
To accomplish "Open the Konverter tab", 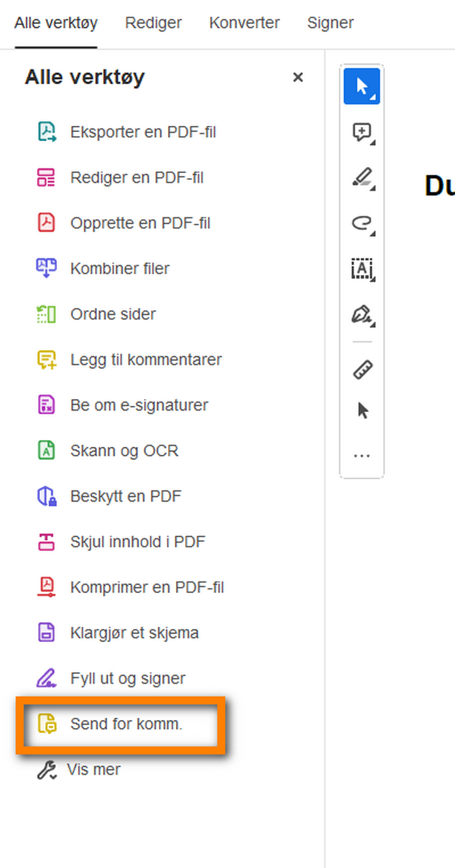I will point(244,23).
